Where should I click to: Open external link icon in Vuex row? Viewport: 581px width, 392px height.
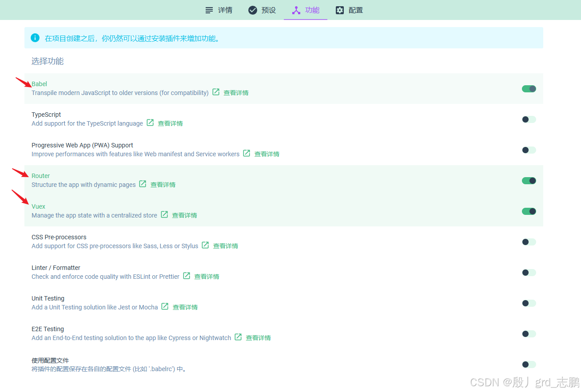[x=164, y=215]
